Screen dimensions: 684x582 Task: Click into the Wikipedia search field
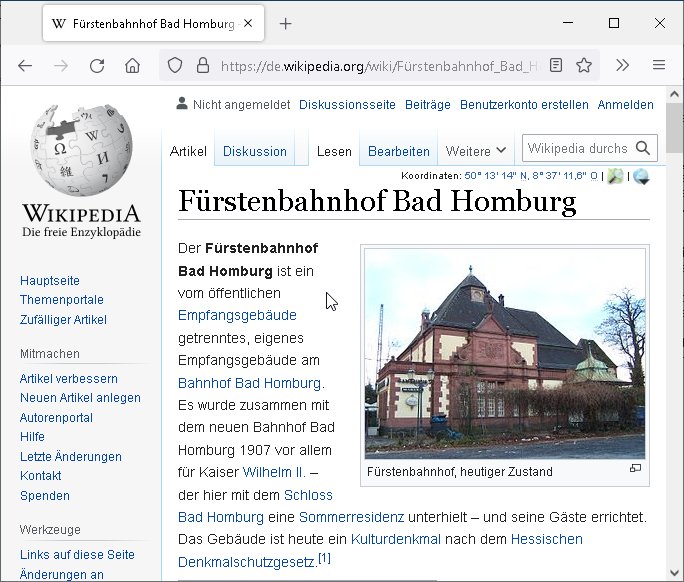pyautogui.click(x=577, y=148)
